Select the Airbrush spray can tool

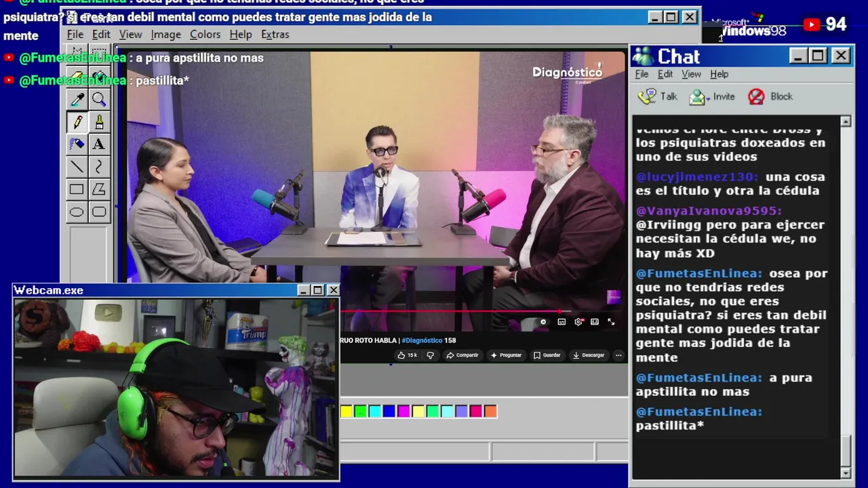point(77,144)
